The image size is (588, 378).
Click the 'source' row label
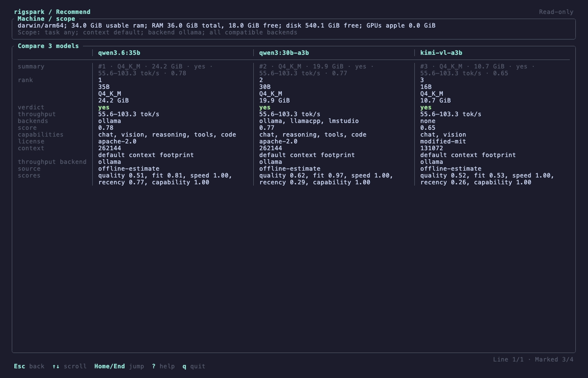click(x=29, y=169)
